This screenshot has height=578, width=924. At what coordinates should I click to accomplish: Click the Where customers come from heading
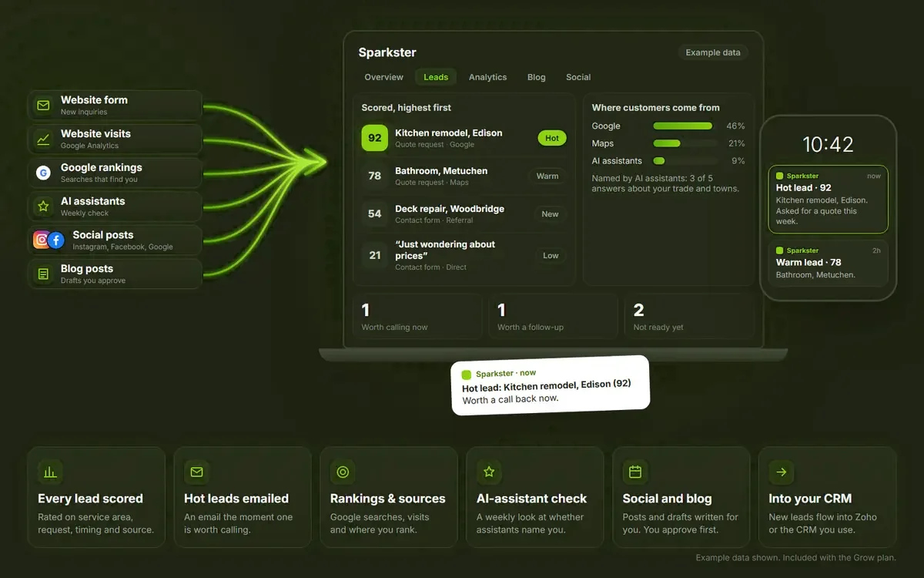click(x=656, y=108)
